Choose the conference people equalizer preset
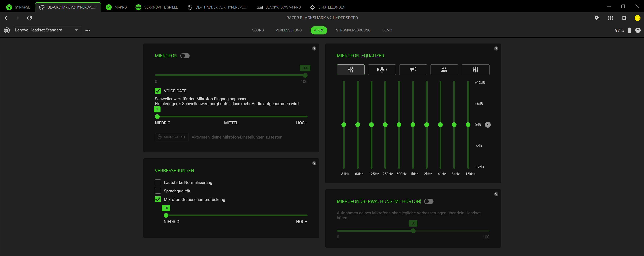This screenshot has width=644, height=256. [444, 70]
